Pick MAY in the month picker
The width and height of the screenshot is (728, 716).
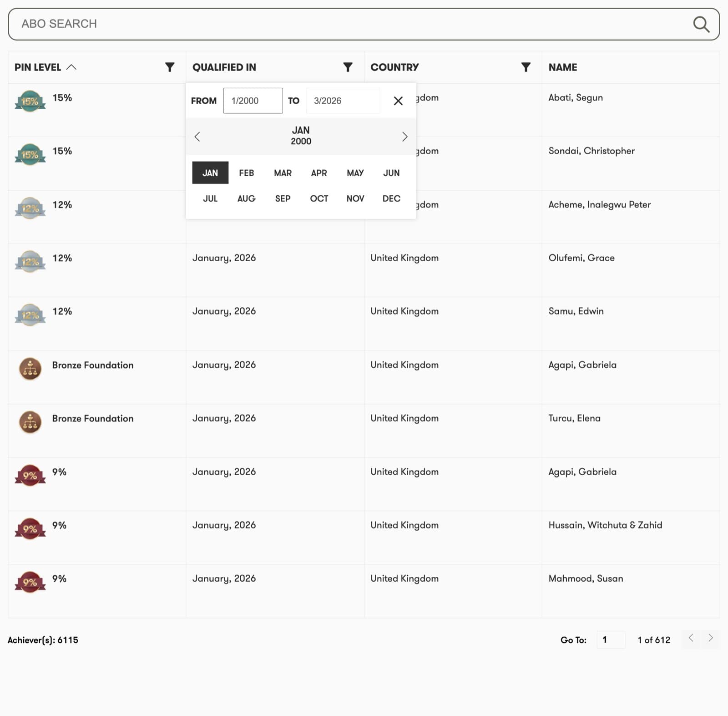355,173
